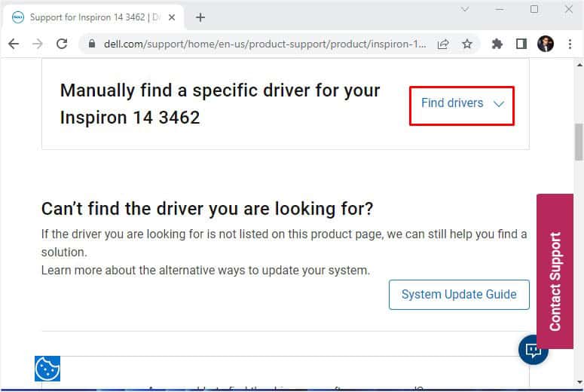Open the Contact Support side tab
The height and width of the screenshot is (392, 584).
tap(555, 271)
